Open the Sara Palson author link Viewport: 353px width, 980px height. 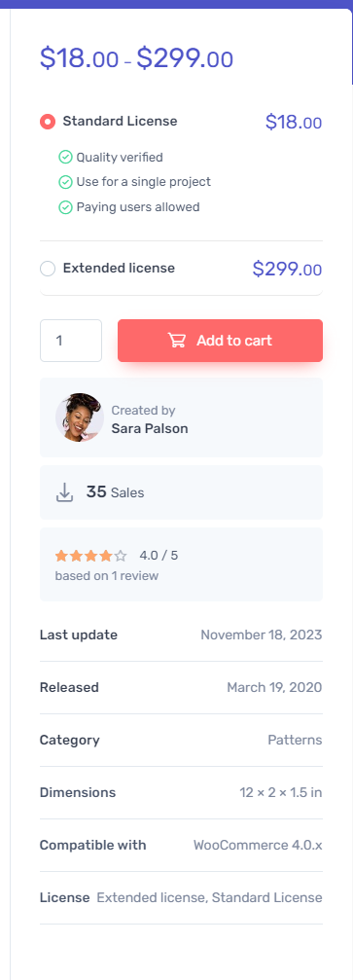pyautogui.click(x=150, y=429)
